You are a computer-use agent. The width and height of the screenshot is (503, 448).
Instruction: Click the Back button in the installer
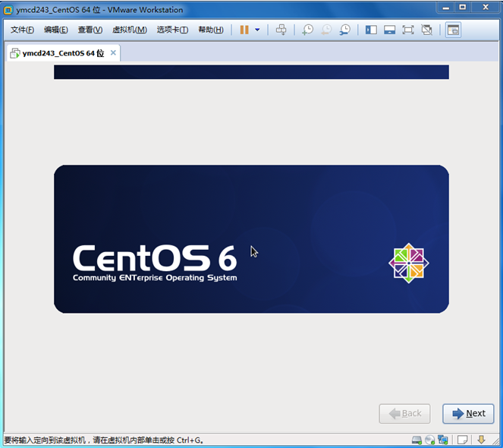405,414
